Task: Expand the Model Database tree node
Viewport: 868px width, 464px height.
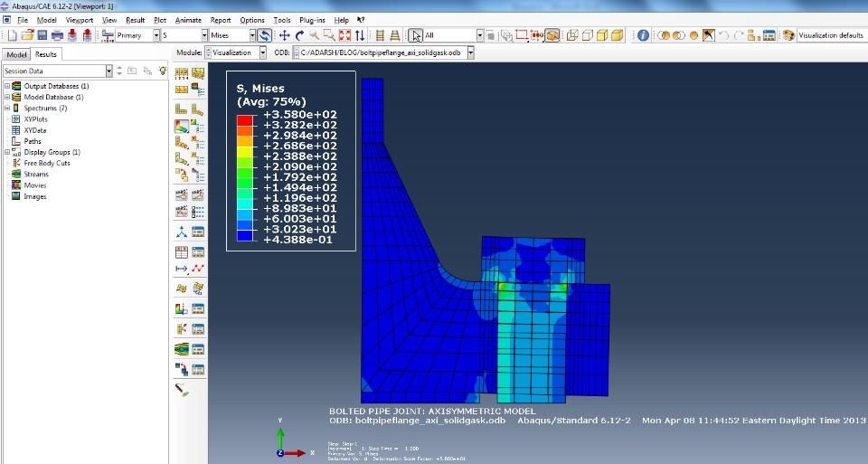Action: 7,97
